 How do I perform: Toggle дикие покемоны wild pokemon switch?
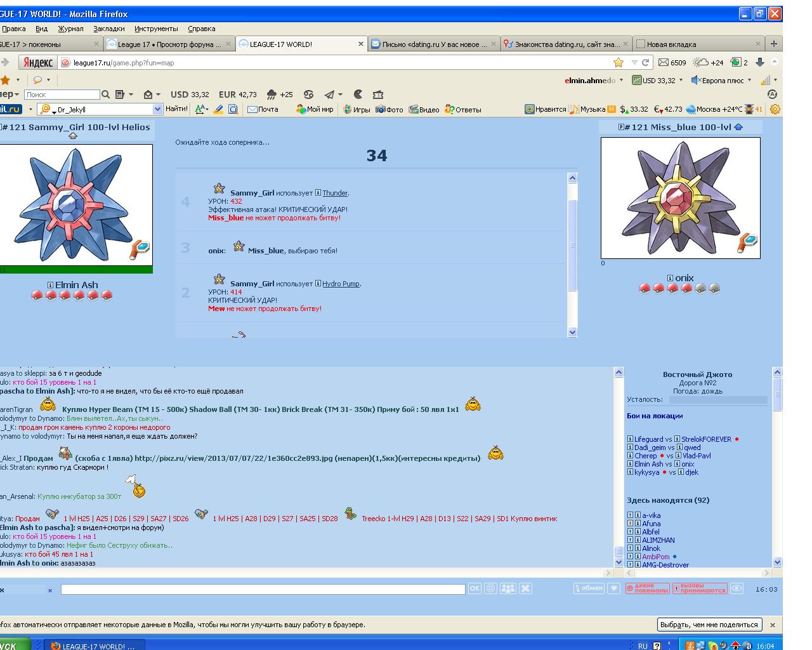(647, 588)
